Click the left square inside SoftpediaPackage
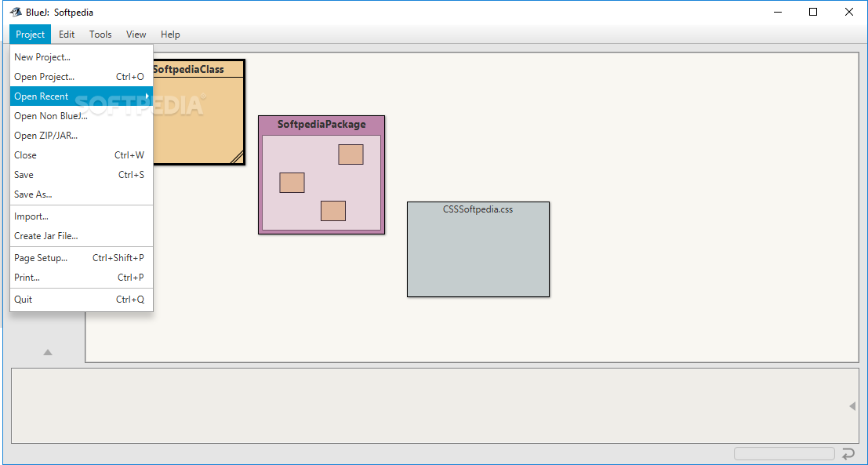 point(292,183)
